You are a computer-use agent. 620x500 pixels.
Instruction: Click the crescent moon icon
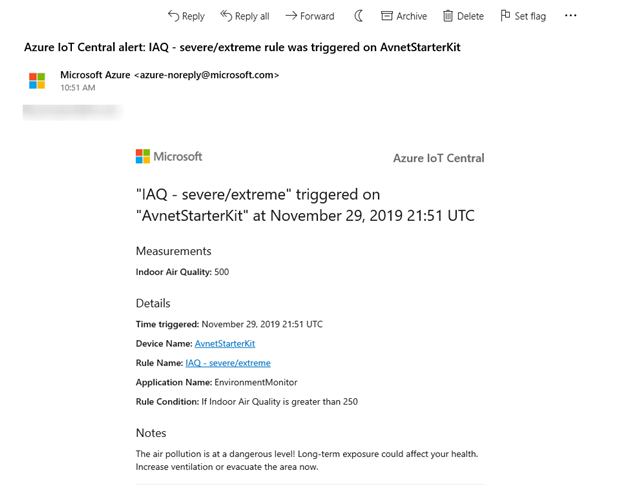click(x=358, y=16)
